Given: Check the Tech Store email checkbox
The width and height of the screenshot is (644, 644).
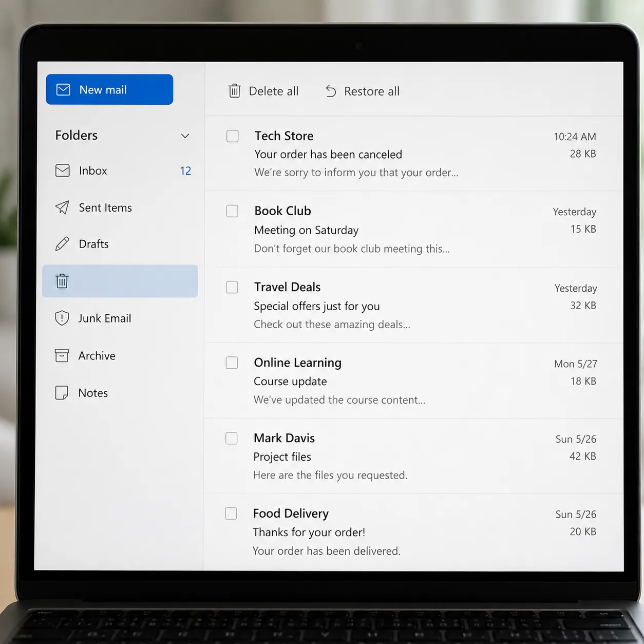Looking at the screenshot, I should [233, 136].
